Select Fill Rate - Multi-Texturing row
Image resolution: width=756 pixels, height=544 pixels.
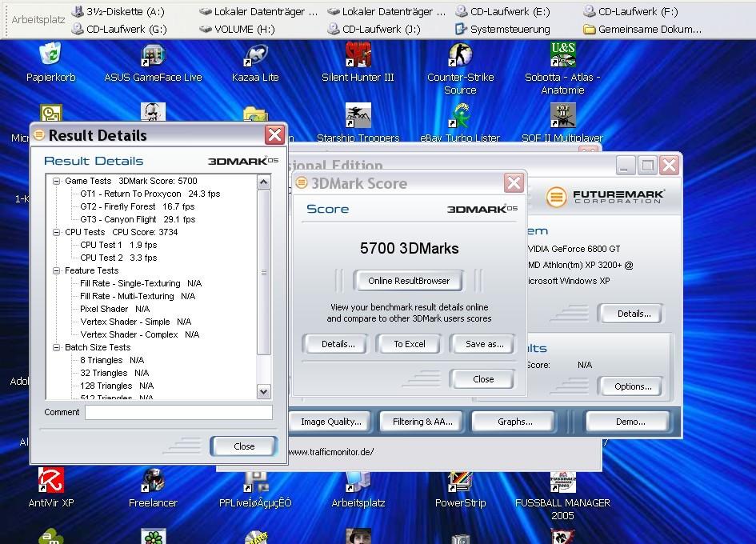(138, 296)
